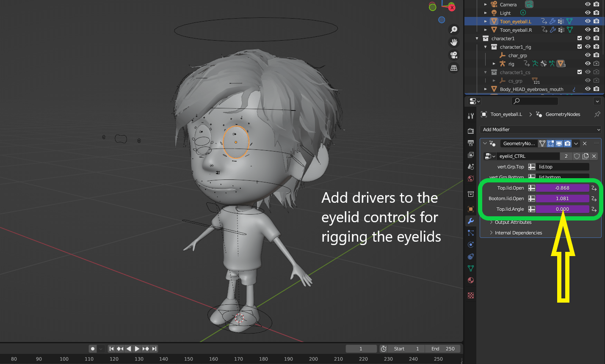Remove the GeometryNodes modifier with its X button
605x364 pixels.
tap(585, 143)
